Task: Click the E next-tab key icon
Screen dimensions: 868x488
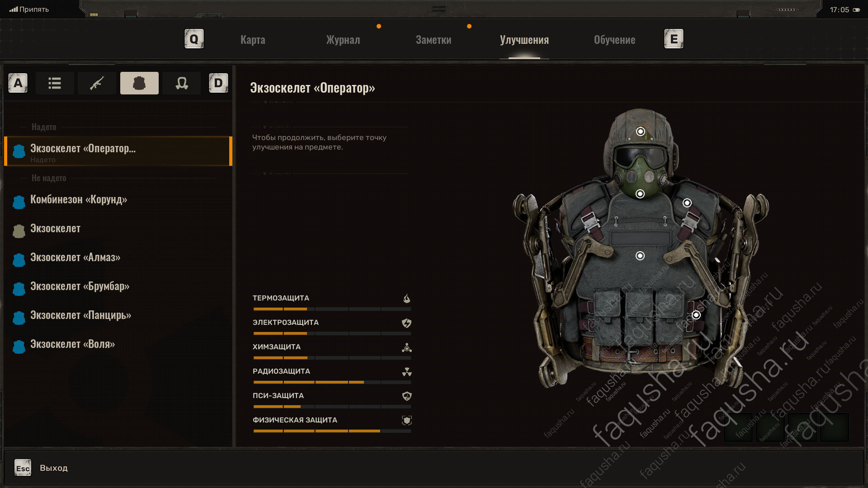Action: click(x=674, y=39)
